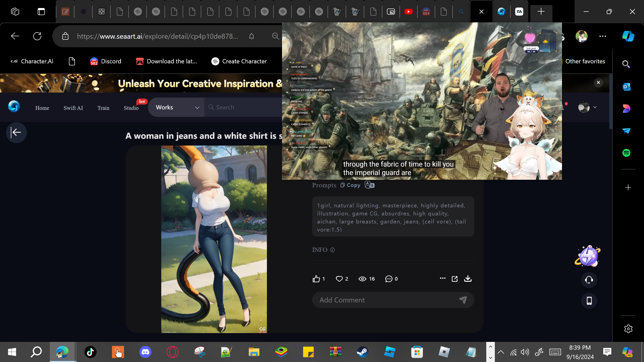Add a new app to sidebar

coord(628,188)
